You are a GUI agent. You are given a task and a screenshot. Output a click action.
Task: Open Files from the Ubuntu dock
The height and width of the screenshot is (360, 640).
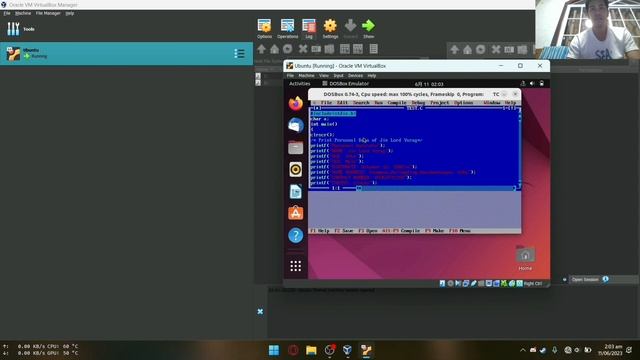click(296, 147)
